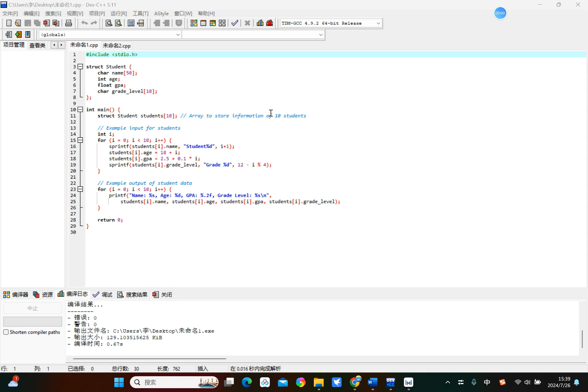Click the Profile analysis bar chart icon
Viewport: 588px width, 392px height.
coord(260,23)
